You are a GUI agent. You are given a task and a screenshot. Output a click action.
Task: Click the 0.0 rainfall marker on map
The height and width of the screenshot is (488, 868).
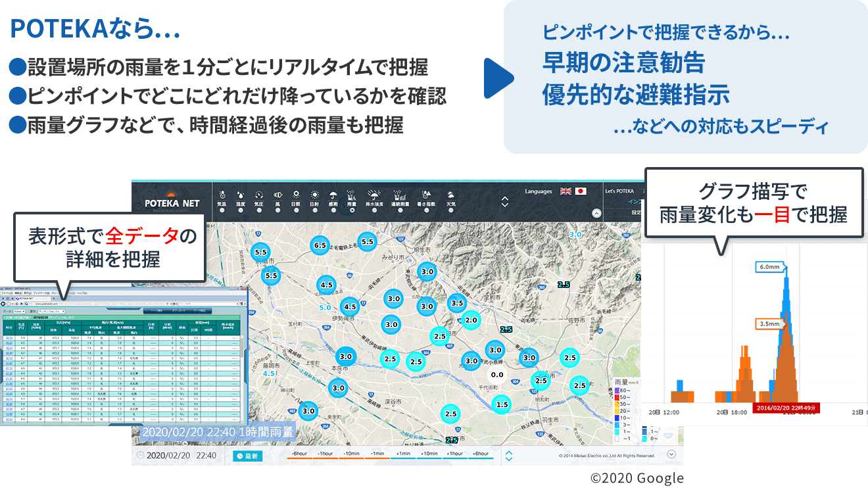[x=497, y=375]
